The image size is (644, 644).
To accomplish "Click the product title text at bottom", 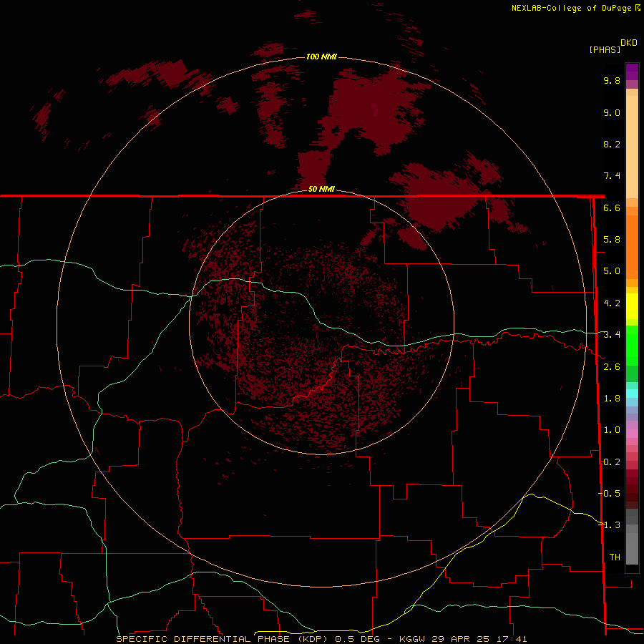I will [321, 639].
